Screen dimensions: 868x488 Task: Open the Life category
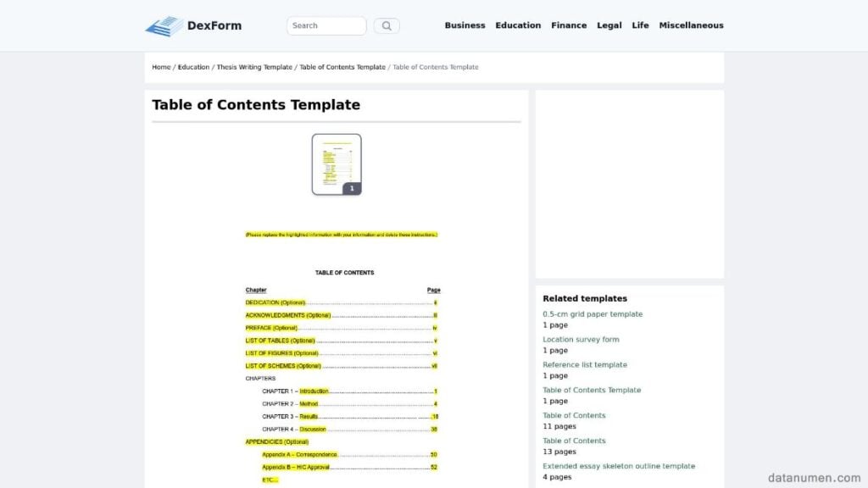click(x=640, y=25)
